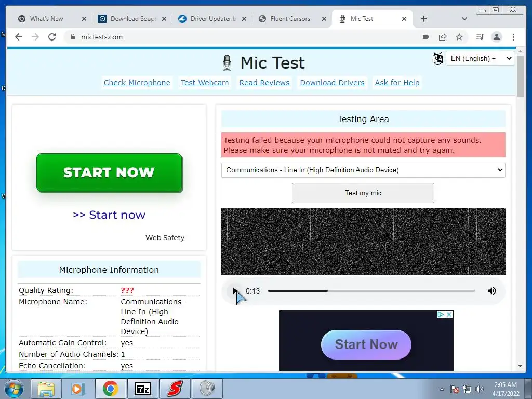Viewport: 532px width, 399px height.
Task: Bookmark this page with the star icon
Action: [459, 37]
